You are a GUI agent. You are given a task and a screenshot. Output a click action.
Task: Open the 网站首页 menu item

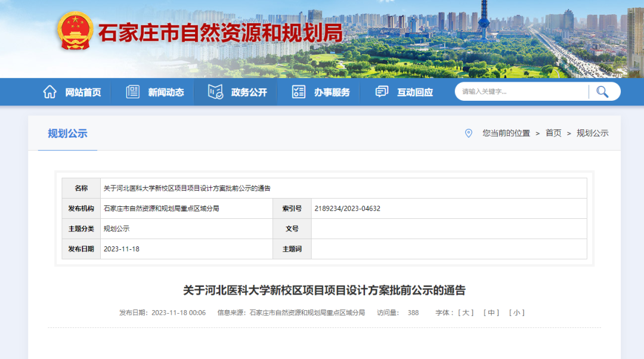point(83,92)
